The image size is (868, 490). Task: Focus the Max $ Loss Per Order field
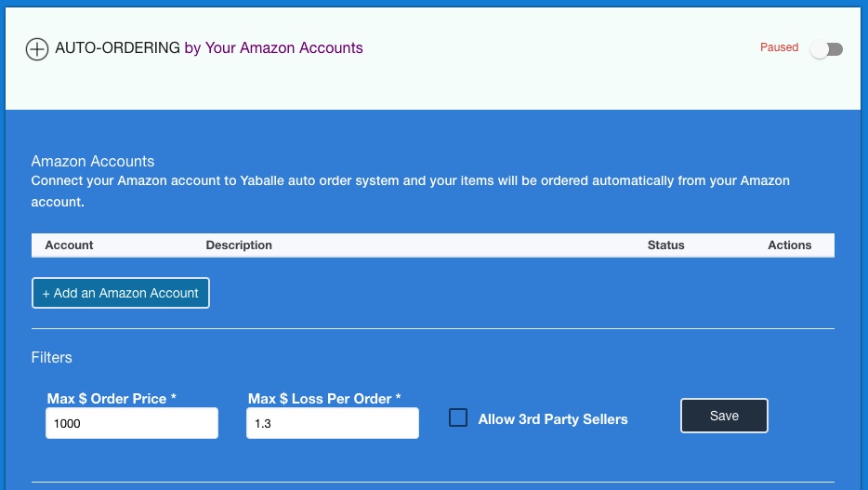(332, 423)
